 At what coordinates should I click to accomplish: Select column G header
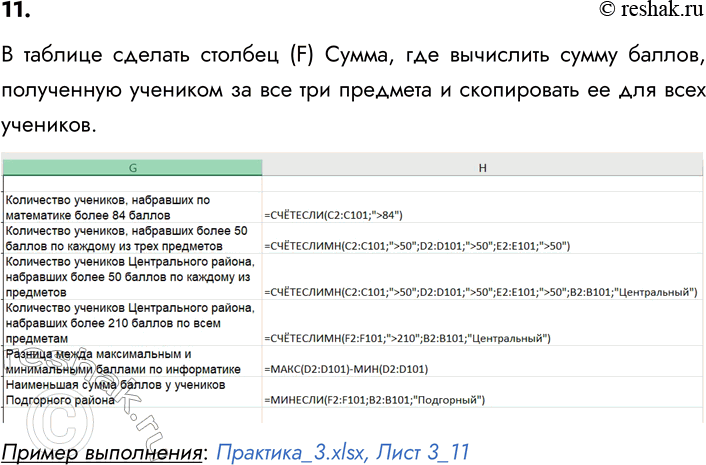tap(132, 168)
